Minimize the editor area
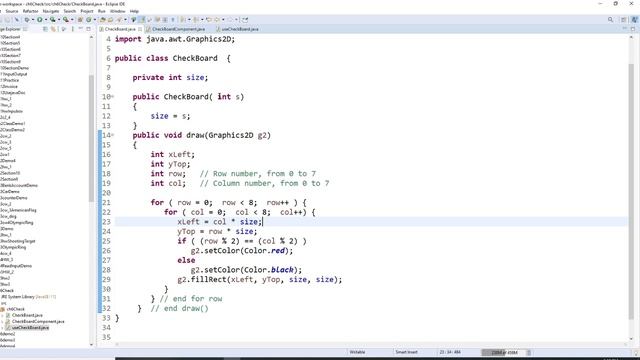Viewport: 640px width, 360px height. tap(625, 29)
